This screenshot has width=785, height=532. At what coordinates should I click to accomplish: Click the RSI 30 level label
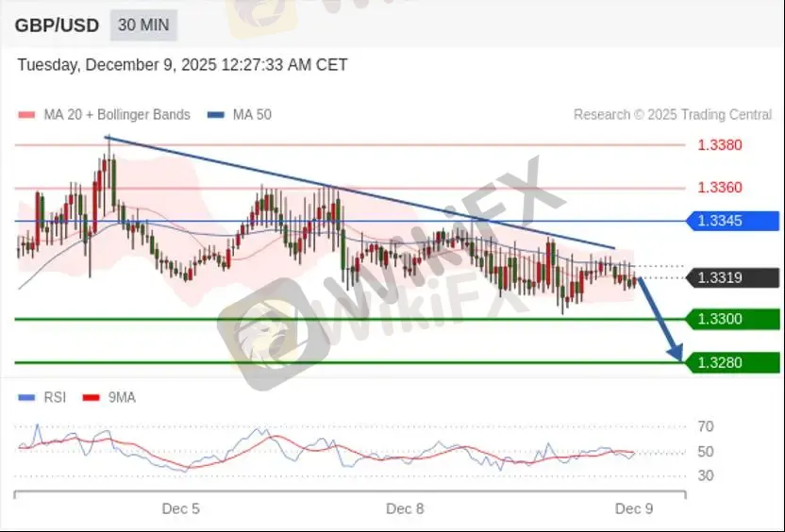click(x=706, y=475)
